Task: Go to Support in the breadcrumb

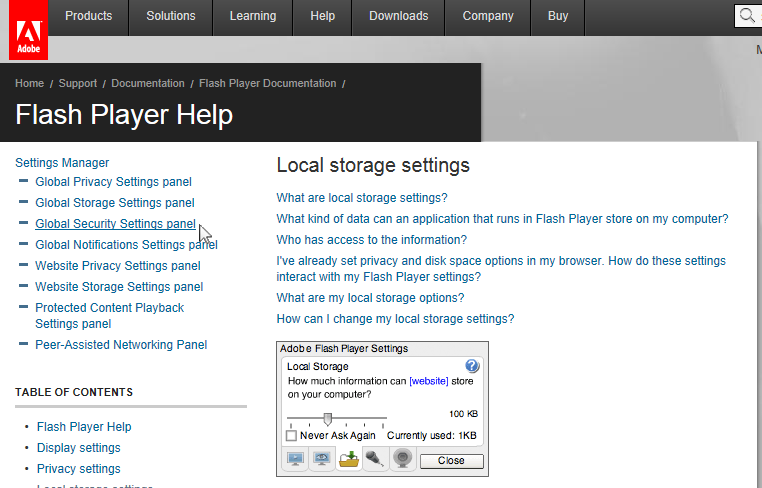Action: 78,84
